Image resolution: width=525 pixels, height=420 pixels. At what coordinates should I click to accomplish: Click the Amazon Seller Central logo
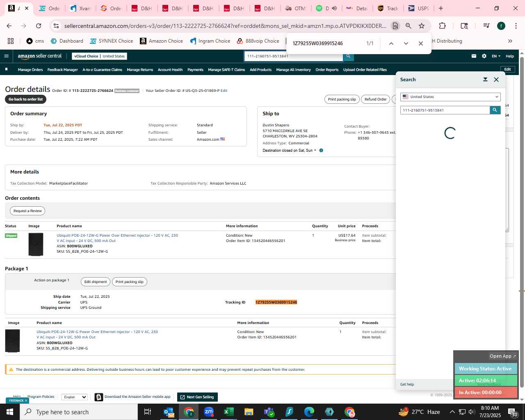tap(40, 56)
